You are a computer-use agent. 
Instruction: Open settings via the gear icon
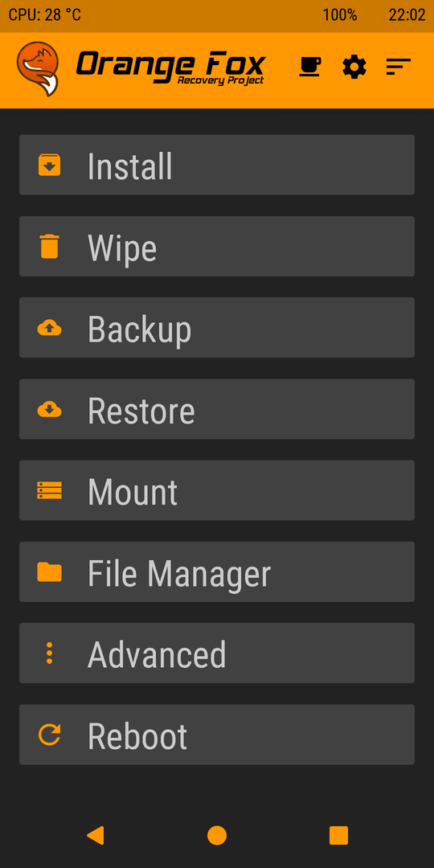click(354, 67)
